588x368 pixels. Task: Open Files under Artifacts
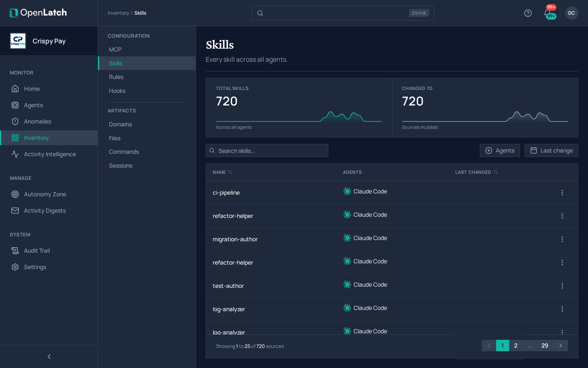pyautogui.click(x=147, y=138)
